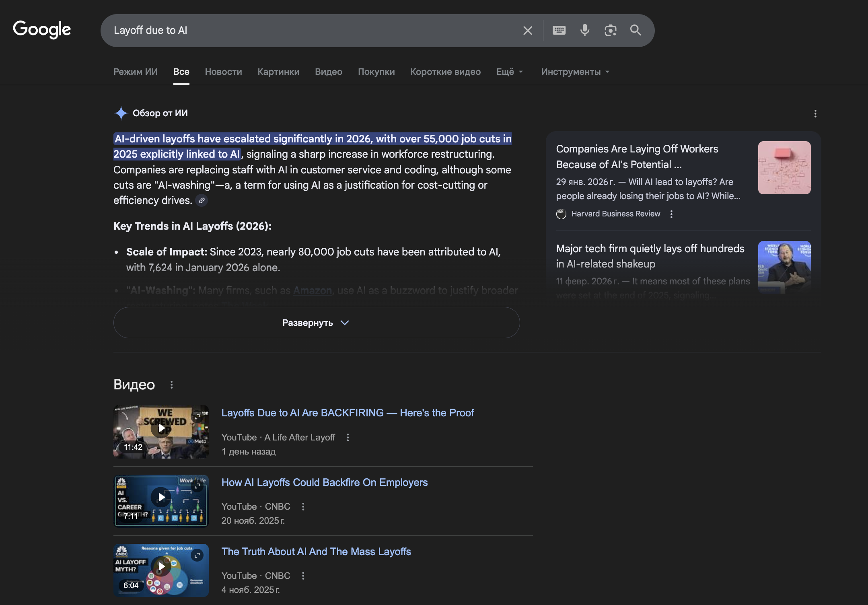This screenshot has height=605, width=868.
Task: Open Layoffs Due to AI Are BACKFIRING link
Action: pos(347,413)
